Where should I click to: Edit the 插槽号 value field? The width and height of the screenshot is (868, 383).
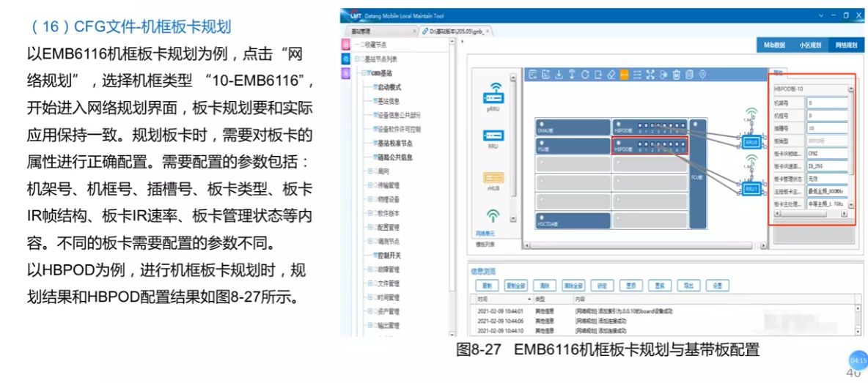(827, 128)
